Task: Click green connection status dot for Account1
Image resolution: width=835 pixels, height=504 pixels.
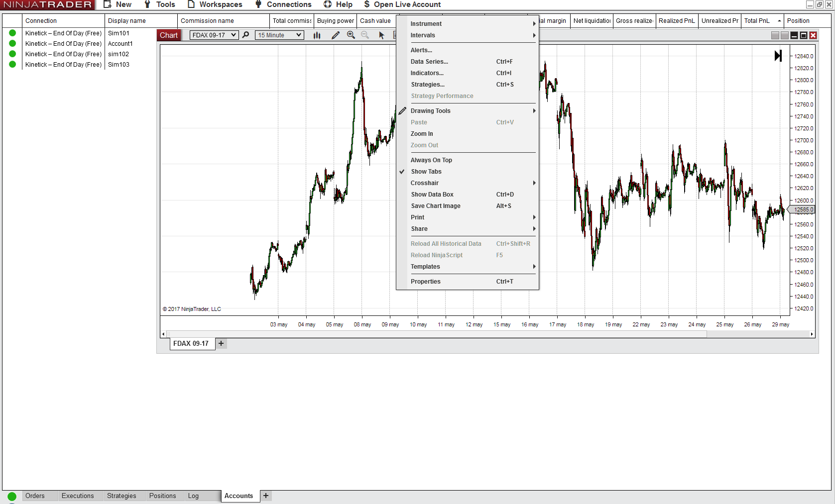Action: tap(12, 43)
